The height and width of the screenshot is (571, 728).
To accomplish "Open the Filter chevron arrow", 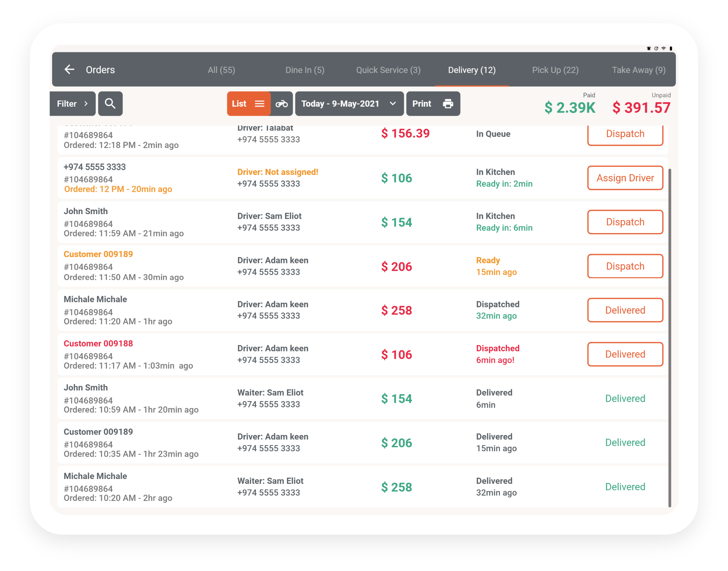I will pos(86,104).
